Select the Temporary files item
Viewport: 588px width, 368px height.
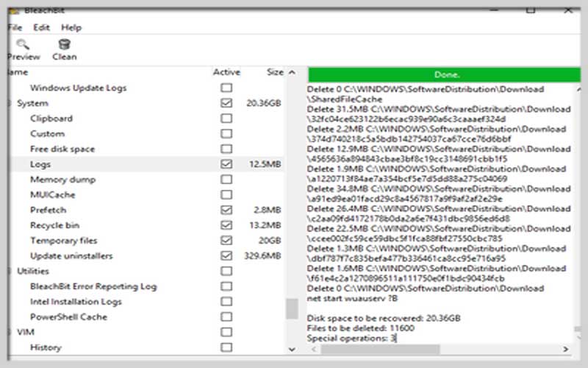point(64,241)
